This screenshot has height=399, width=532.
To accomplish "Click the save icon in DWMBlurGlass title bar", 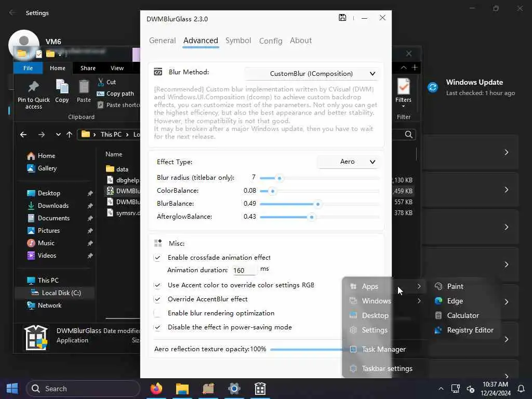I will point(342,18).
